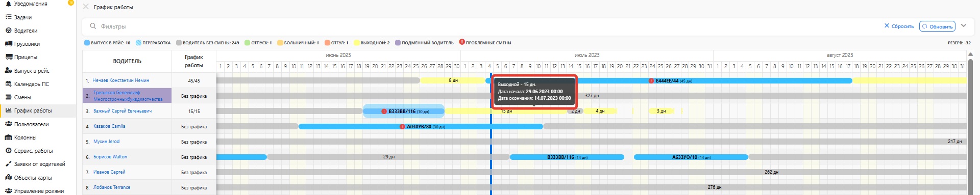Open the Водители section
The width and height of the screenshot is (980, 195).
[x=26, y=31]
